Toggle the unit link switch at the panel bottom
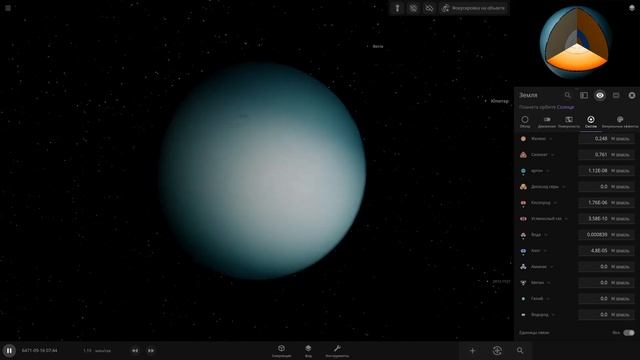This screenshot has width=640, height=360. point(629,333)
